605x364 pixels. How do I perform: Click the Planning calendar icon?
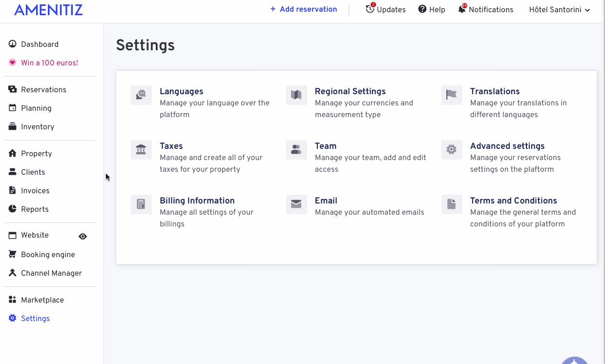[x=13, y=108]
